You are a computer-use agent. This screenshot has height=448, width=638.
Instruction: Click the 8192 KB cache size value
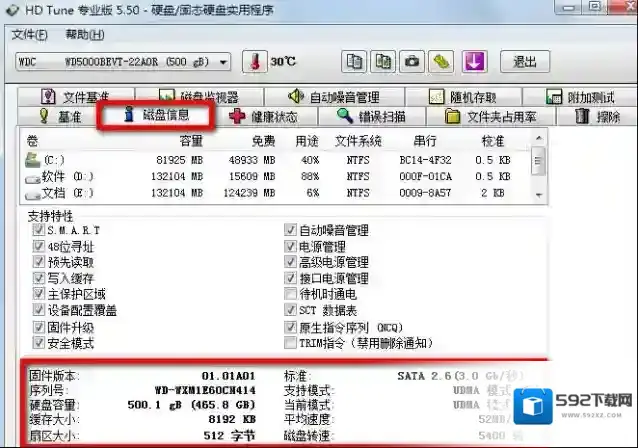[x=232, y=420]
